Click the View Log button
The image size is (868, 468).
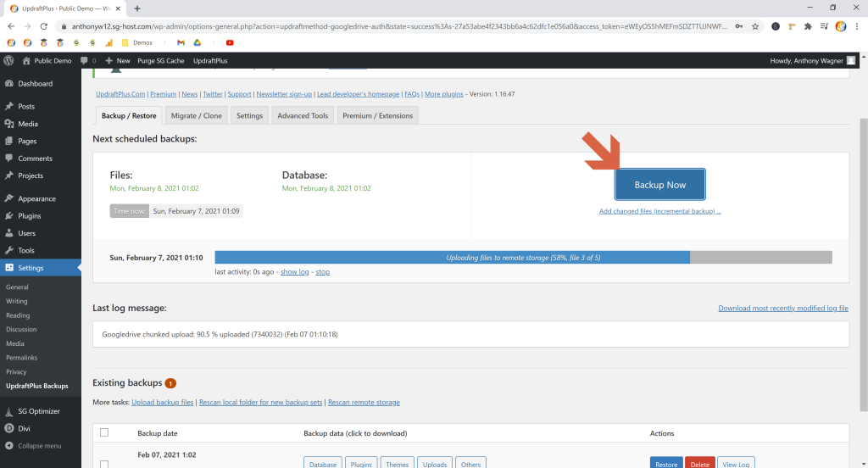736,464
